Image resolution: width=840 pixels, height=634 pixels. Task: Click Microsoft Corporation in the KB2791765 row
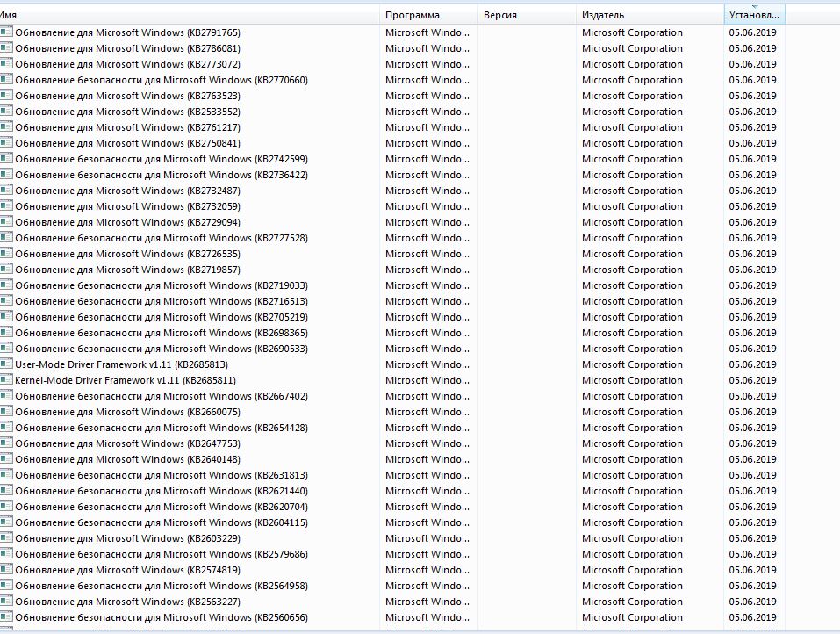click(x=632, y=32)
